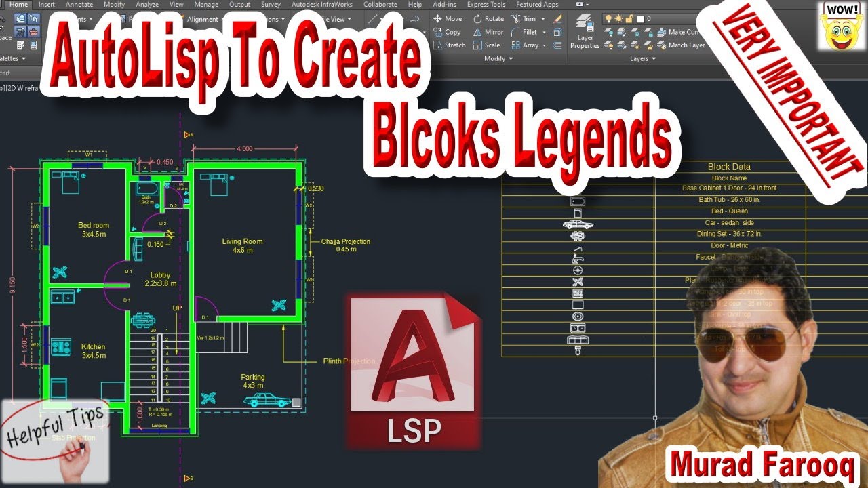Open the Survey ribbon tab
This screenshot has height=488, width=868.
point(271,5)
